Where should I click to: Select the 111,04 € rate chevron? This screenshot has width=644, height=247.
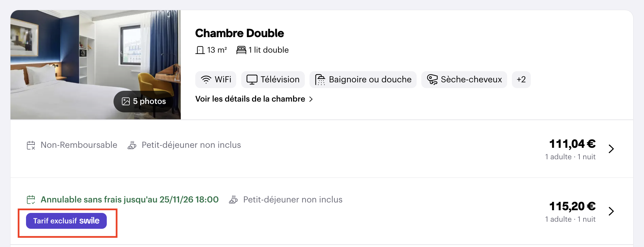point(611,149)
